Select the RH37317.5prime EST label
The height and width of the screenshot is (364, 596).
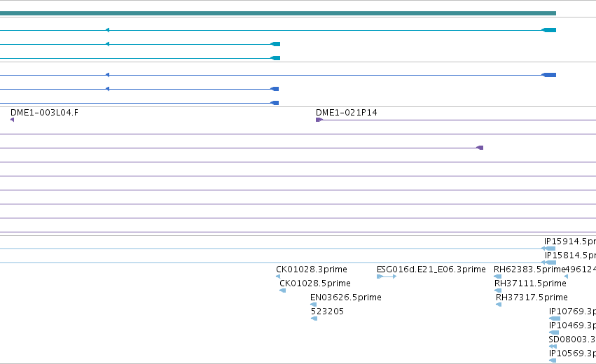[532, 297]
